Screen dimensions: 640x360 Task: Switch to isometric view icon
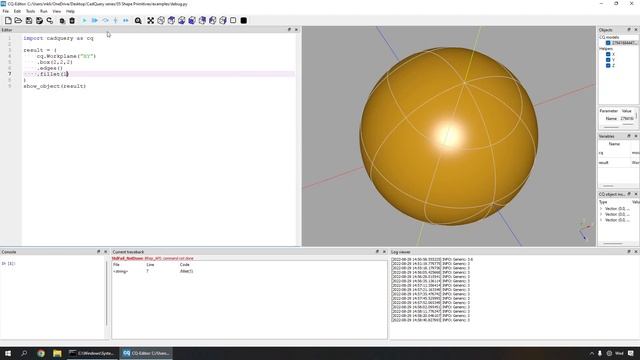pyautogui.click(x=161, y=20)
